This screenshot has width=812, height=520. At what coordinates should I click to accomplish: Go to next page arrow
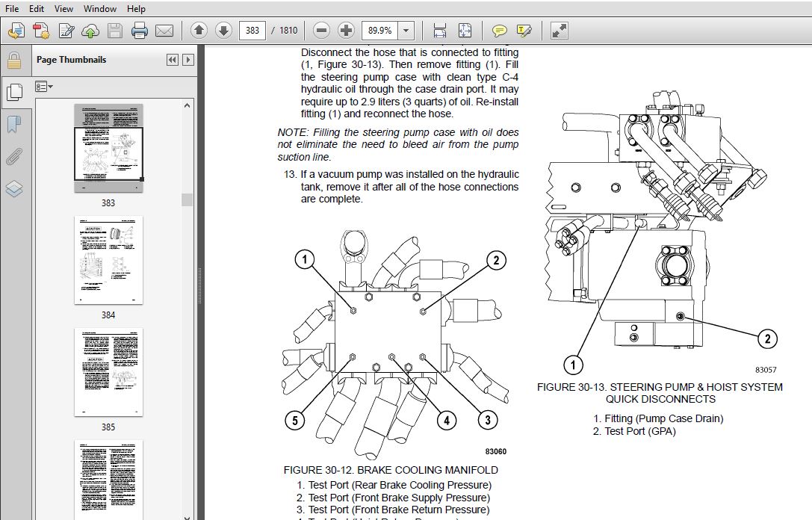[223, 31]
